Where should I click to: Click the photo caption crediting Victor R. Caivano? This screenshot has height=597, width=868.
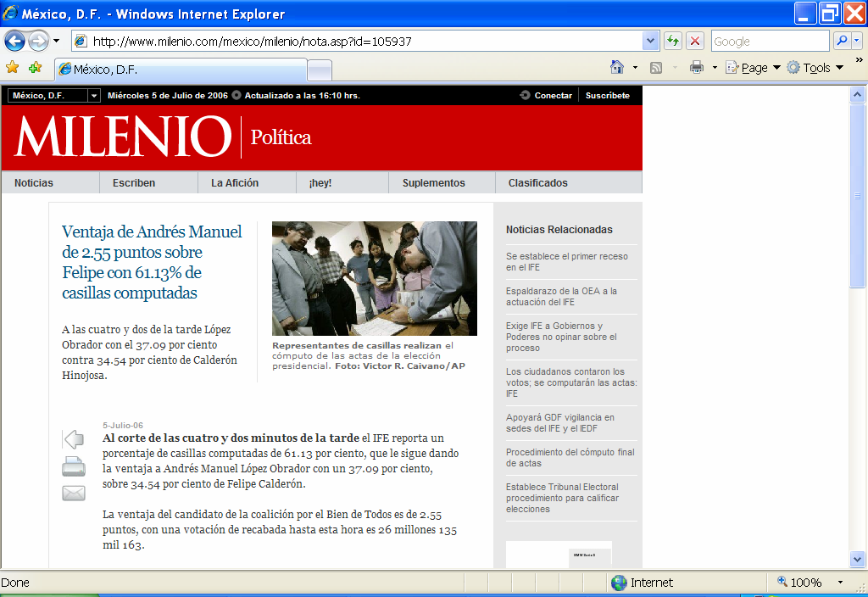coord(369,355)
